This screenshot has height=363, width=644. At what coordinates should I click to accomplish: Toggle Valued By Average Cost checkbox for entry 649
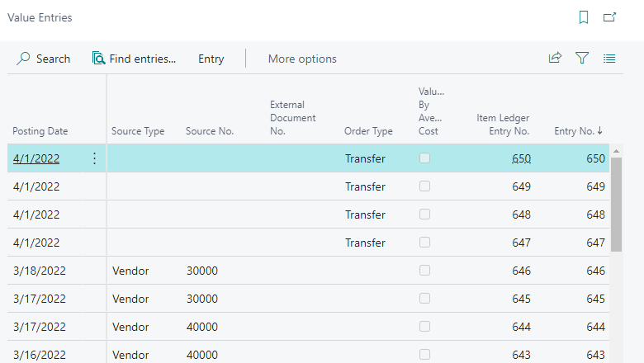[x=424, y=186]
